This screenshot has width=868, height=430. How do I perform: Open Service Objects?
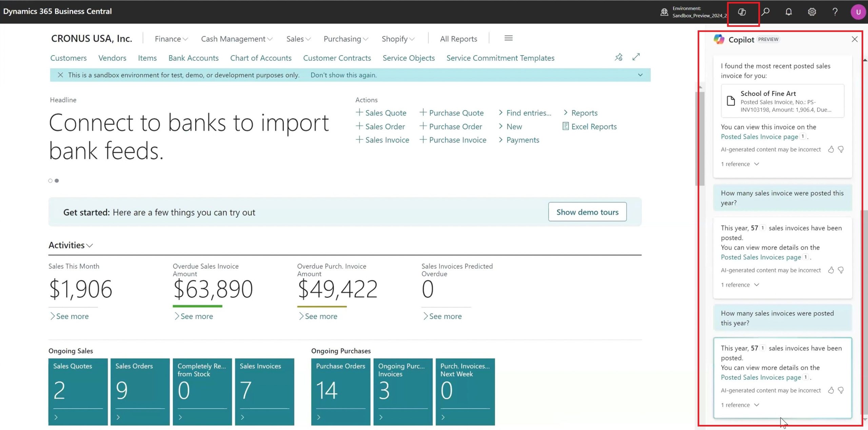click(409, 58)
